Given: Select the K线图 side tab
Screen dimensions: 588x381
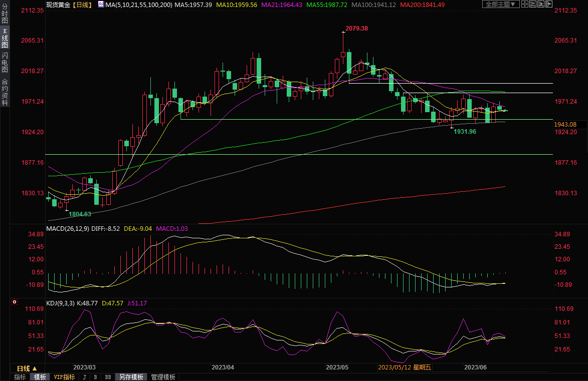Looking at the screenshot, I should click(5, 38).
